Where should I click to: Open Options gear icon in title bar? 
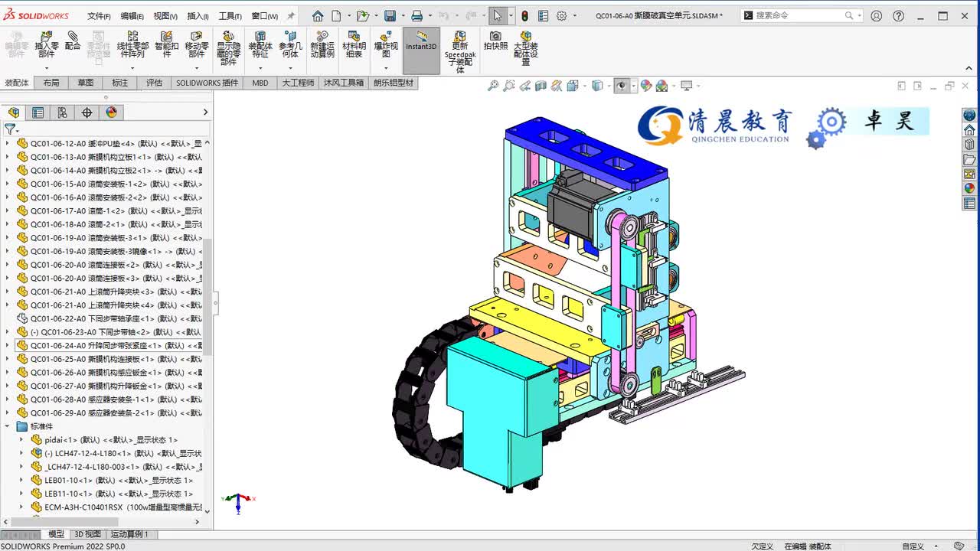coord(561,15)
